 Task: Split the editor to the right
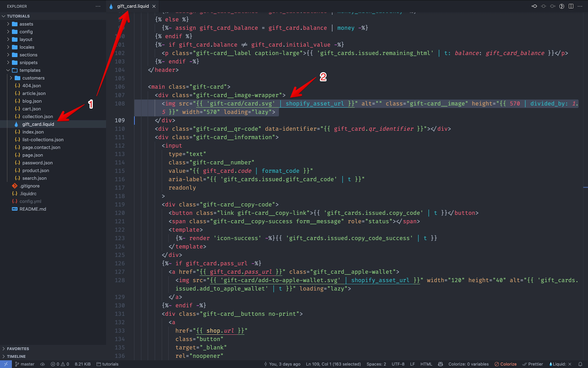(x=571, y=6)
